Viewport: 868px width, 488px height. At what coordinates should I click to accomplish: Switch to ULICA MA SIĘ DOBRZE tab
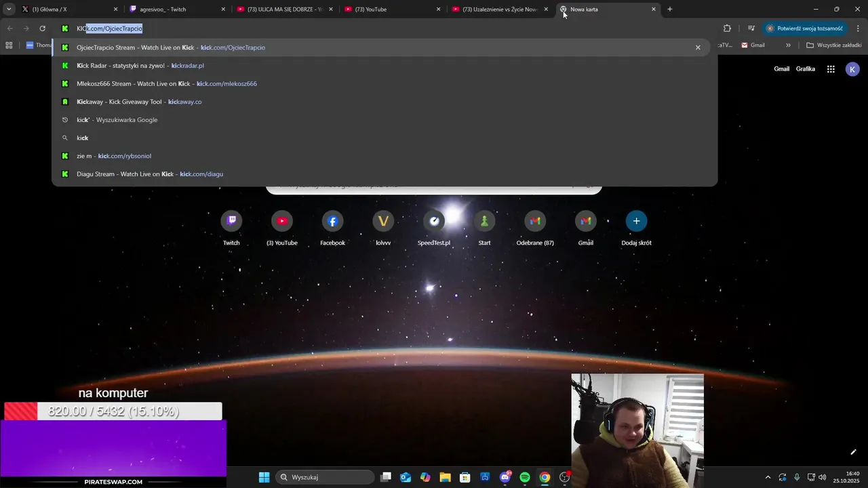click(x=285, y=9)
